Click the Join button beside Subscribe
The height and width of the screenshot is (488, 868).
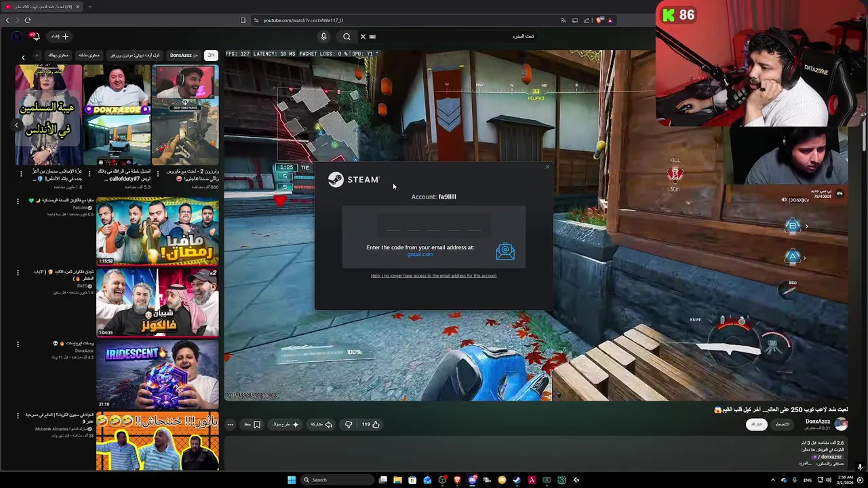782,424
